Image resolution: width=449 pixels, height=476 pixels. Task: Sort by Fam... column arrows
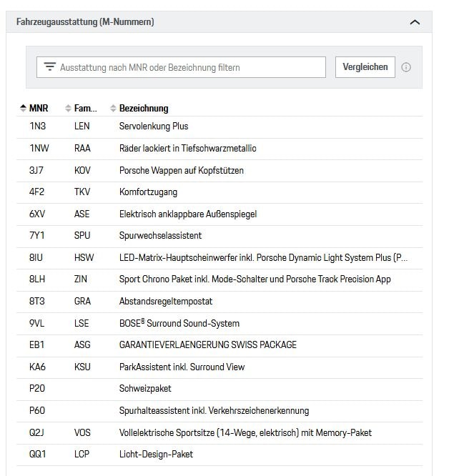(68, 108)
